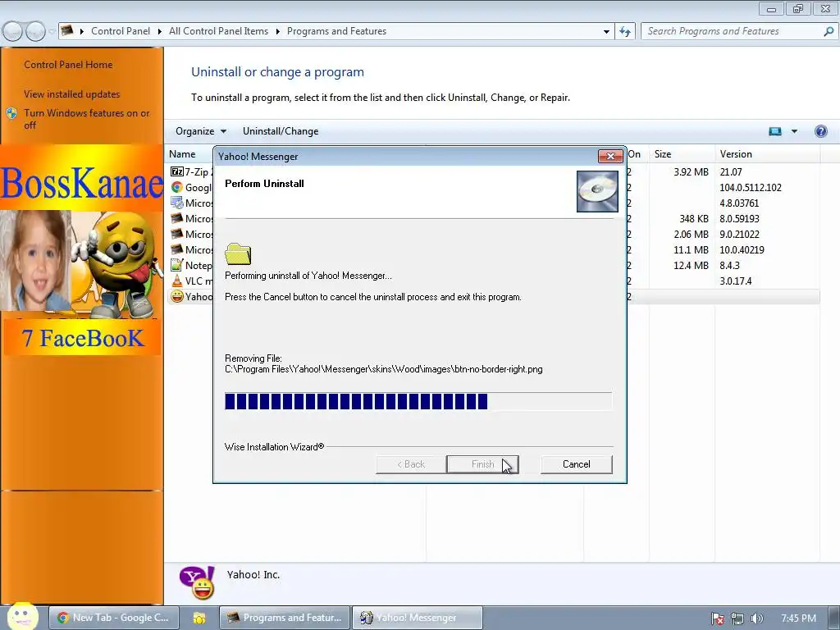Click the Yahoo! Inc. logo in details pane

197,582
